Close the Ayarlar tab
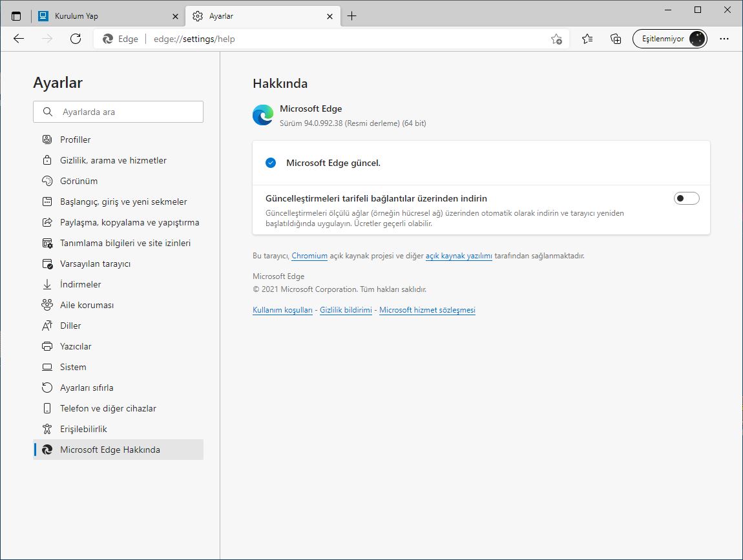 point(330,16)
